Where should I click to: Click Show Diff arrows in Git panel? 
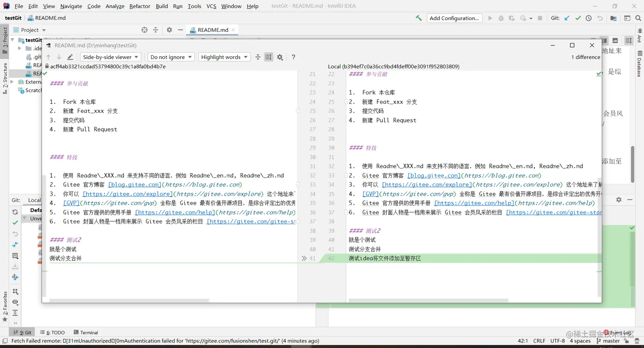tap(15, 245)
